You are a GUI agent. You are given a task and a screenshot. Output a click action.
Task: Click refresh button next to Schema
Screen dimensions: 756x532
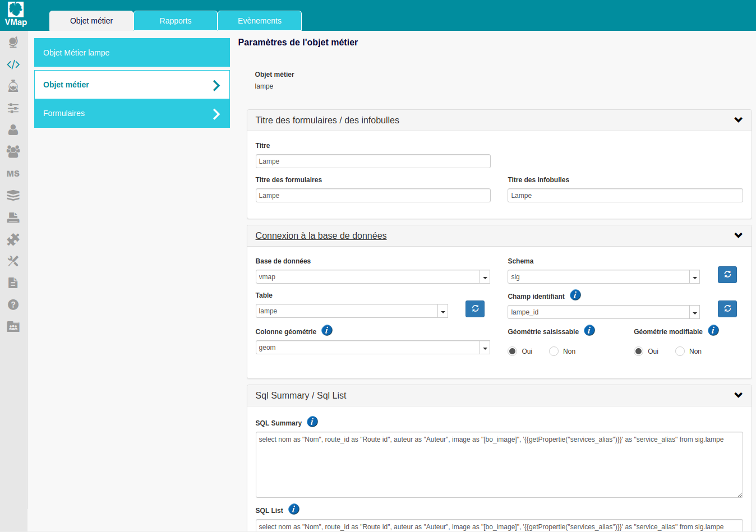coord(727,275)
